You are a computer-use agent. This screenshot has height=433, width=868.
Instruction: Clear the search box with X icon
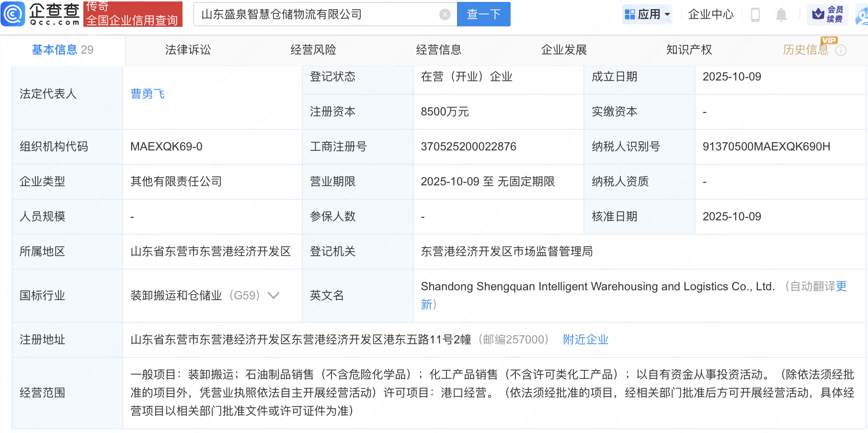pos(445,14)
